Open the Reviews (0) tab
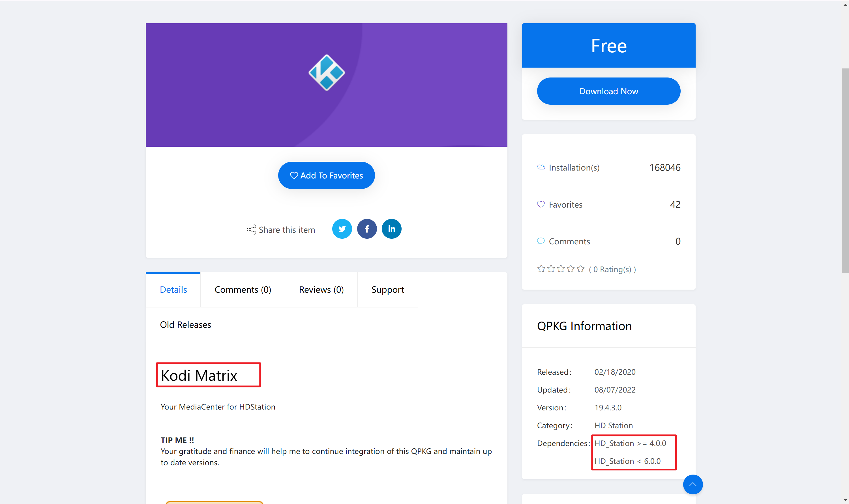 click(321, 290)
